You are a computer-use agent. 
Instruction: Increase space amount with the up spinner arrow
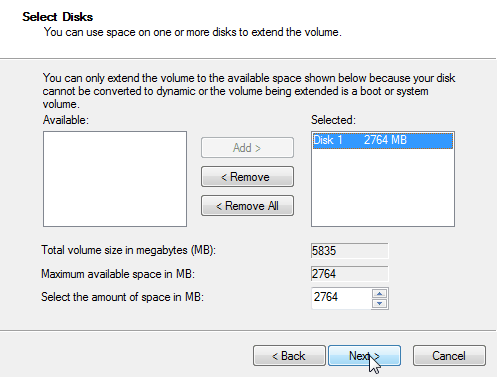click(x=379, y=294)
